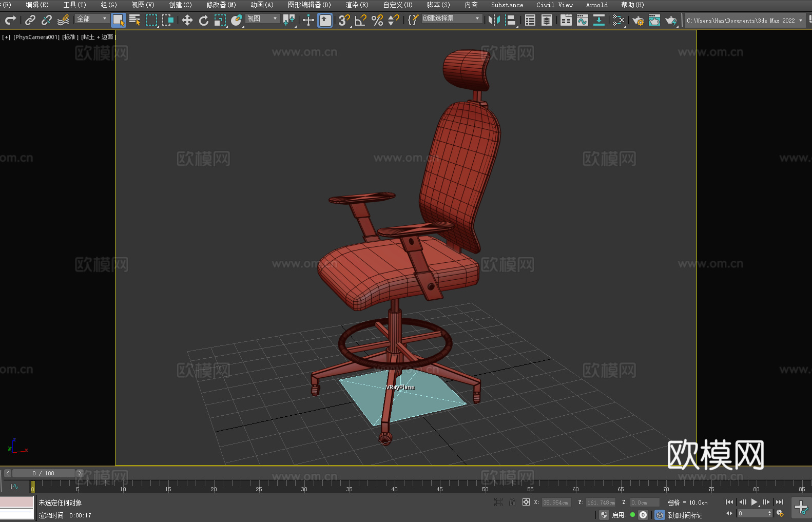
Task: Toggle the Angle Snap button
Action: 361,20
